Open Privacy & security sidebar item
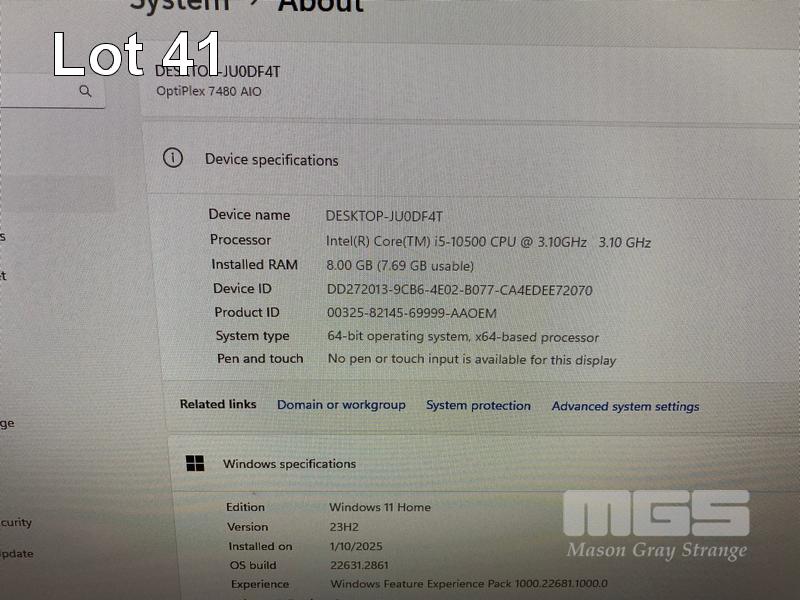 tap(16, 522)
